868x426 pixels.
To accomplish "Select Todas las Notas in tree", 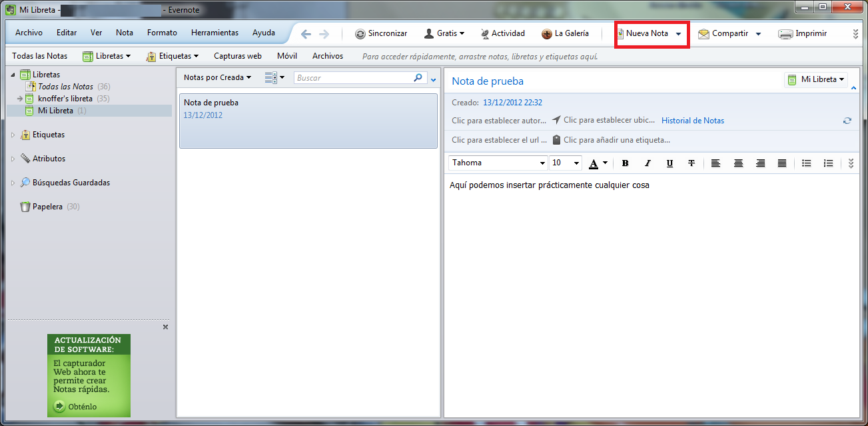I will (65, 87).
